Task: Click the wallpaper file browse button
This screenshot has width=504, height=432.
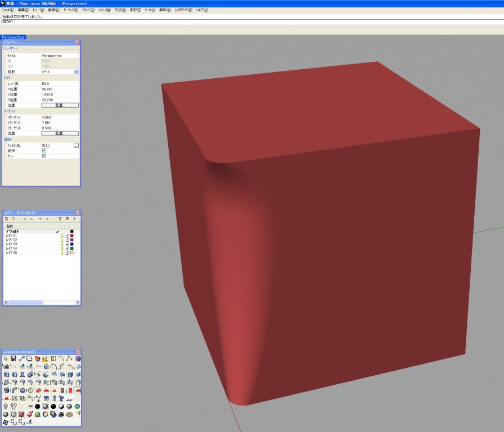Action: tap(76, 145)
